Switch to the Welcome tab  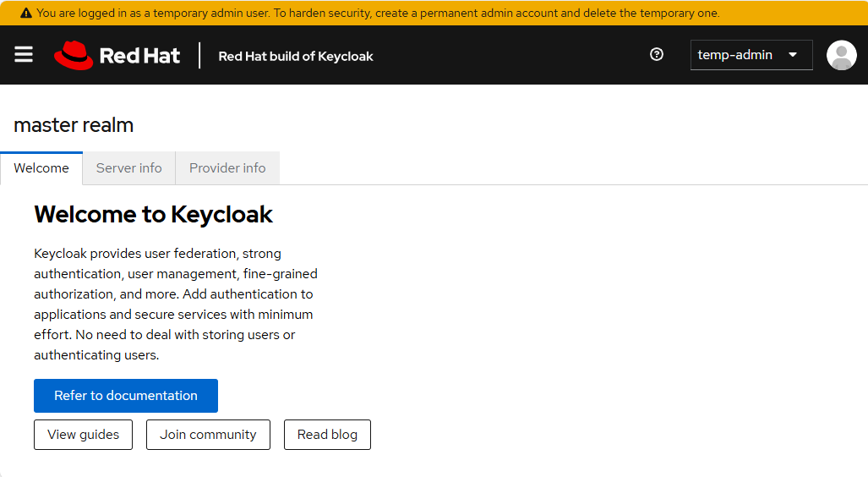41,168
